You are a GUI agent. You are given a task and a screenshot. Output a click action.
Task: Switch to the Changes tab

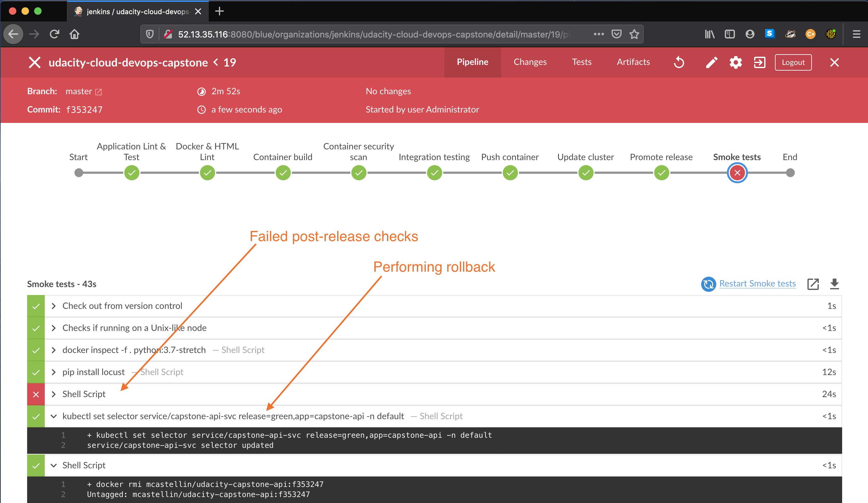tap(530, 62)
